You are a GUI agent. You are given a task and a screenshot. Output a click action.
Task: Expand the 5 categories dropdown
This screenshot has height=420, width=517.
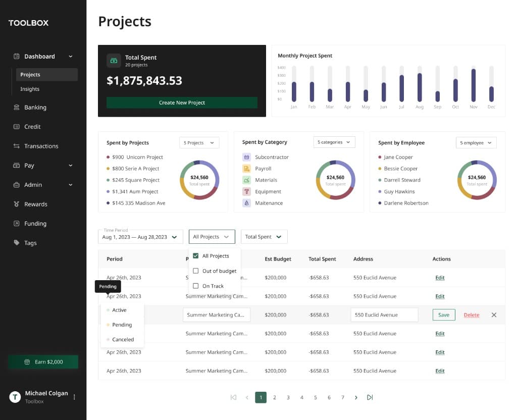[x=334, y=142]
